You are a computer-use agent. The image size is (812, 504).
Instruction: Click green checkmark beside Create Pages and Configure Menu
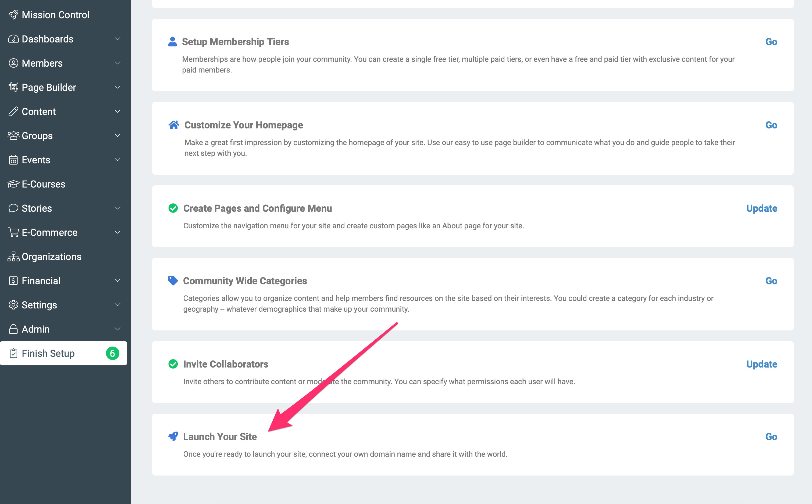tap(173, 208)
